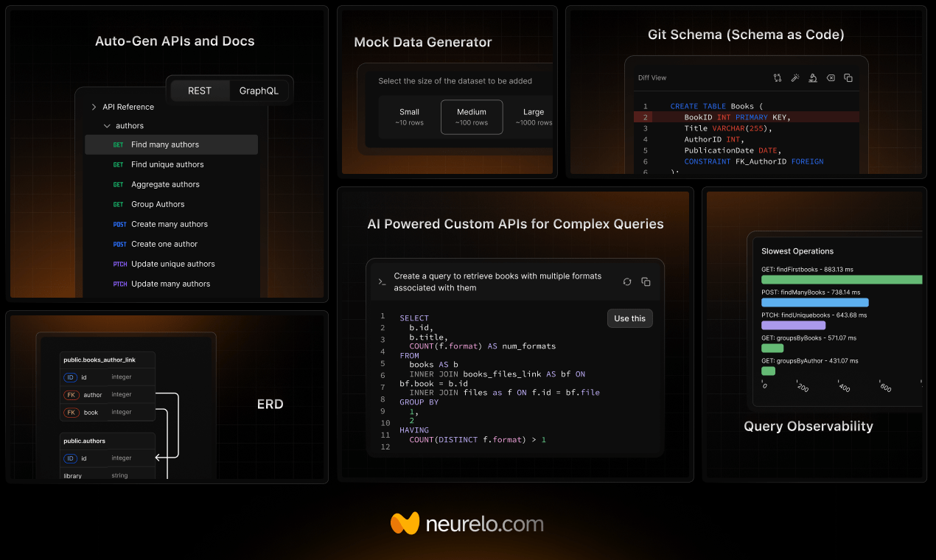Open Find many authors endpoint
Screen dimensions: 936x560
(171, 144)
